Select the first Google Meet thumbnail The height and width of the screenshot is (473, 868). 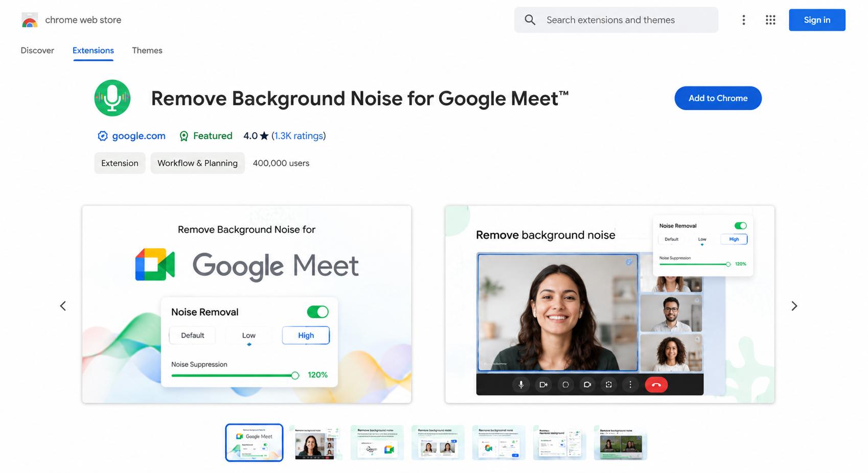coord(254,443)
